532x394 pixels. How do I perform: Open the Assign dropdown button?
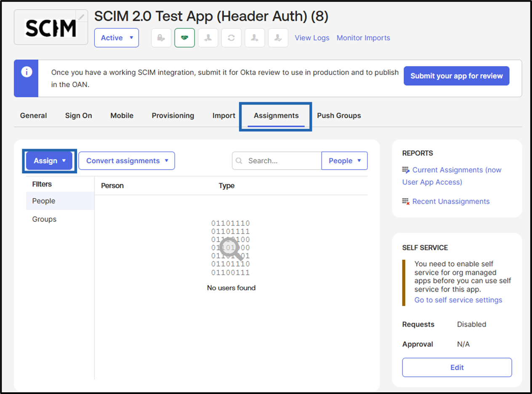[x=49, y=161]
